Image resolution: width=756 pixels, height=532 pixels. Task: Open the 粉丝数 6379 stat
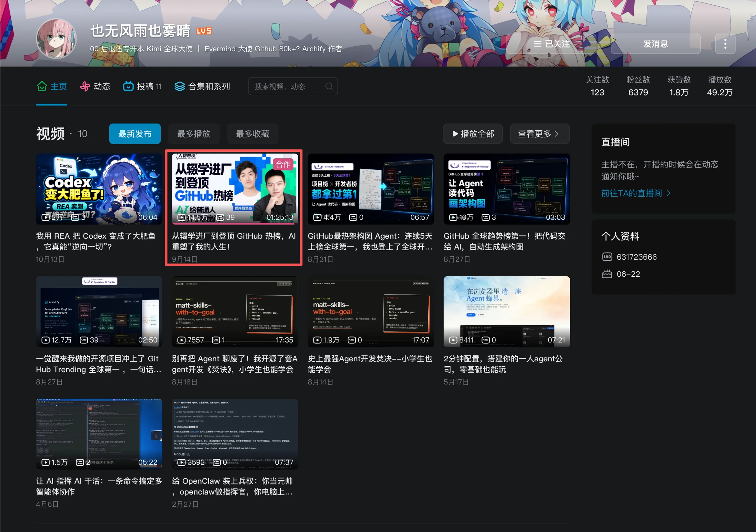click(x=638, y=86)
